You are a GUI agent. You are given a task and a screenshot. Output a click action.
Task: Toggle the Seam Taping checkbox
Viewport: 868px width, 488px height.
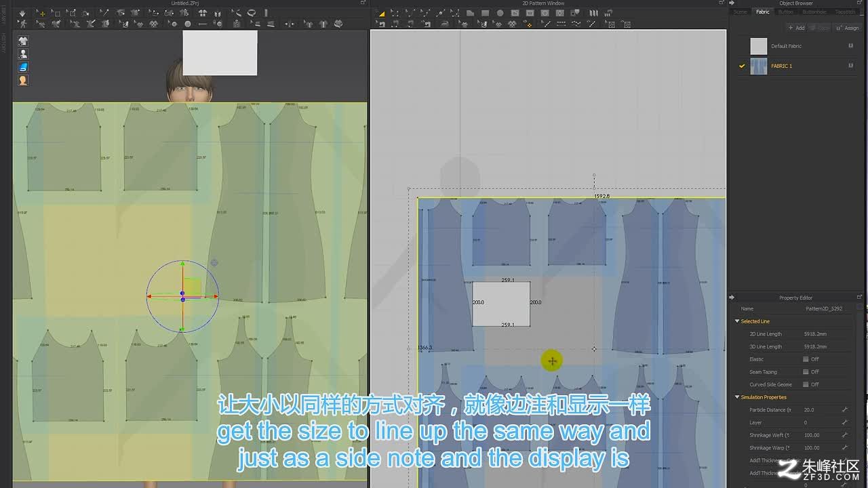tap(806, 372)
